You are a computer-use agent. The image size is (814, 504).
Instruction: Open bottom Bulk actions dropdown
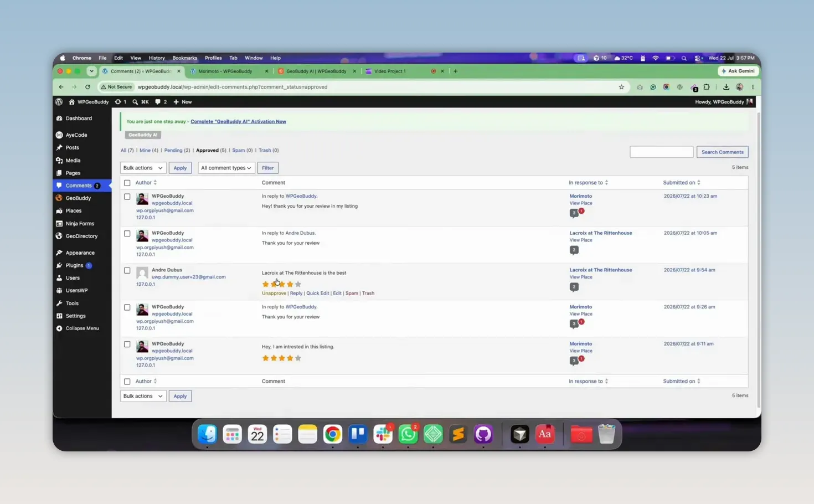[x=143, y=396]
